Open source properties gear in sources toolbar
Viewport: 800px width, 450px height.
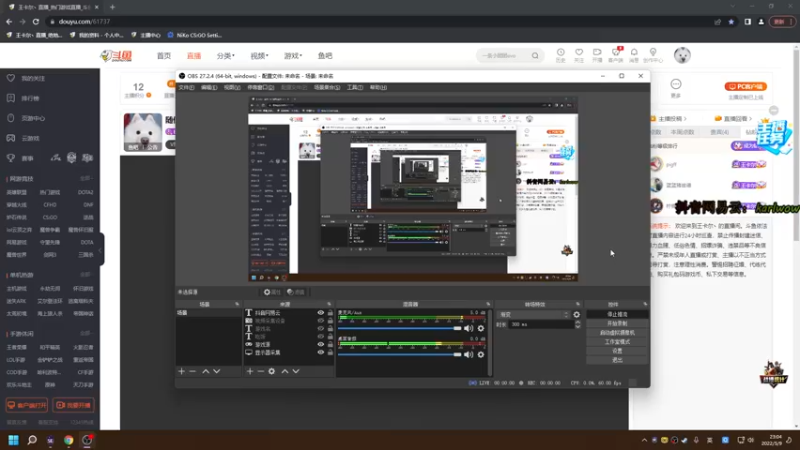(x=272, y=371)
